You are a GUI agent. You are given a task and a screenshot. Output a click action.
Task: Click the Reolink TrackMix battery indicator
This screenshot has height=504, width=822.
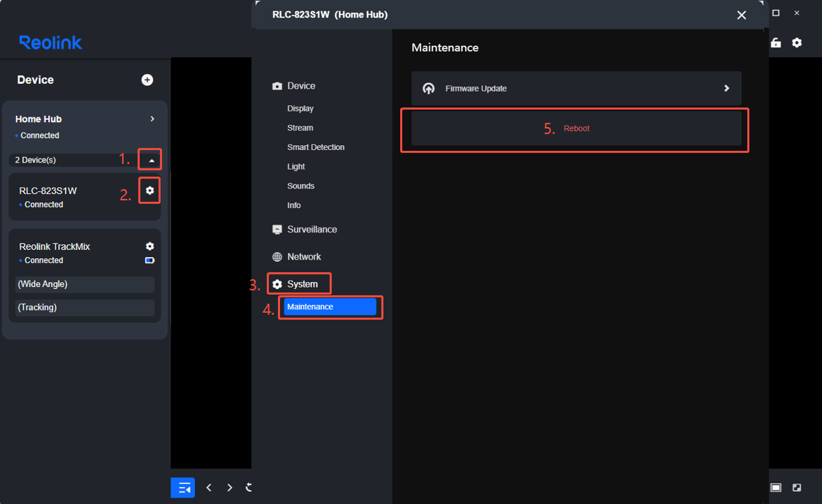click(150, 260)
